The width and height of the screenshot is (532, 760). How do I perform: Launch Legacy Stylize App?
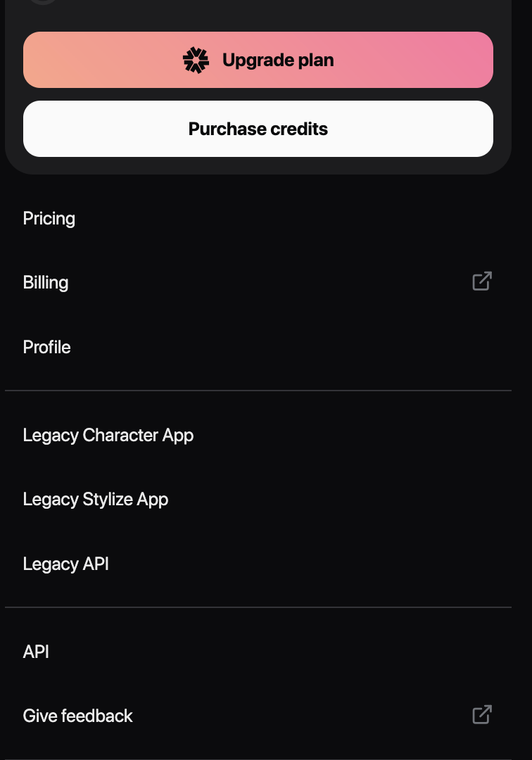258,499
